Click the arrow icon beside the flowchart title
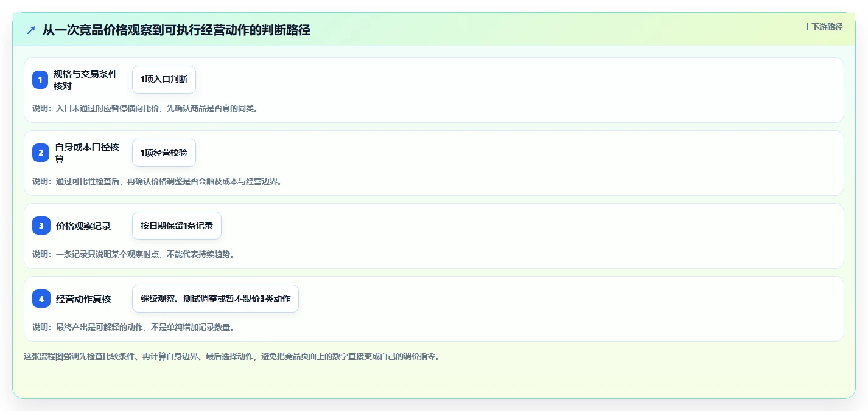Image resolution: width=868 pixels, height=411 pixels. pyautogui.click(x=31, y=30)
